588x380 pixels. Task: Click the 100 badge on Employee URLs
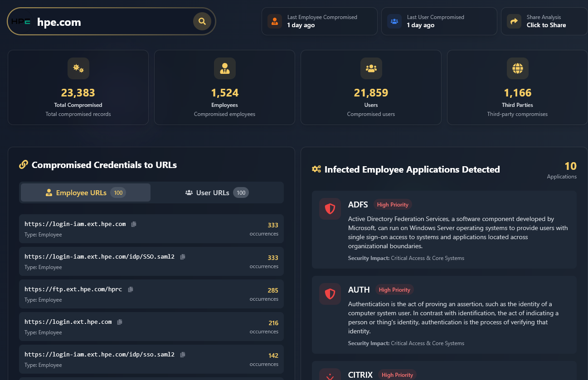click(118, 193)
